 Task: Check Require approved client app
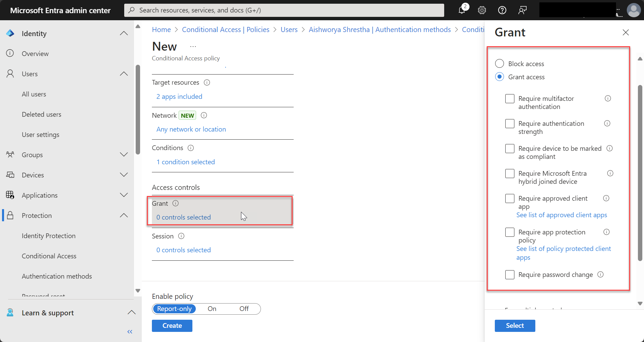pyautogui.click(x=510, y=198)
